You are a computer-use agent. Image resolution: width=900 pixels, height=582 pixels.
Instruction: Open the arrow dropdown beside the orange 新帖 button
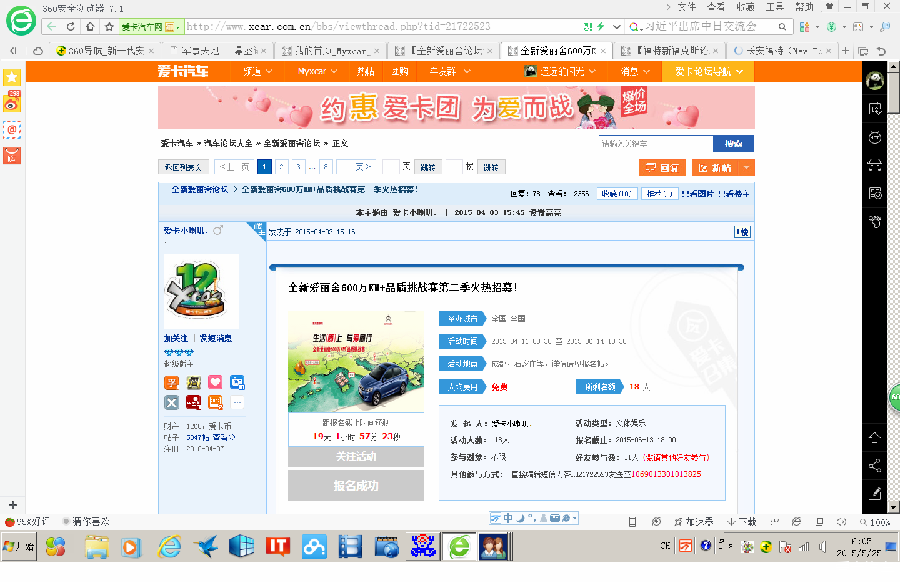coord(746,168)
